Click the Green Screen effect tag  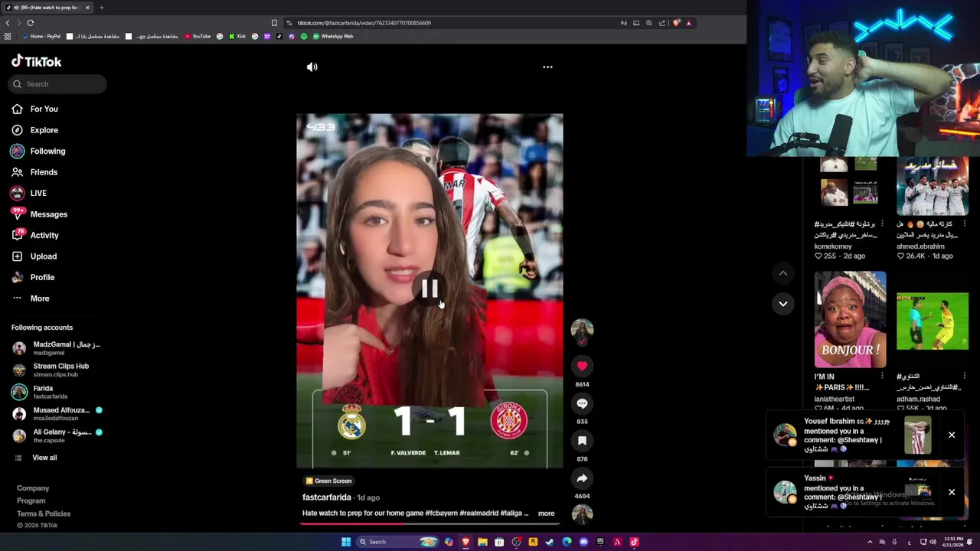328,481
